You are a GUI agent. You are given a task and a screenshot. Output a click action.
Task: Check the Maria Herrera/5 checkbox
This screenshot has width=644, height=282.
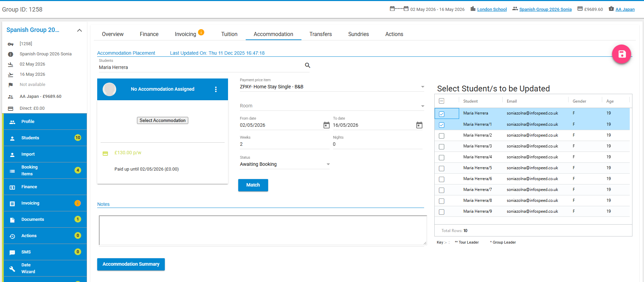point(441,168)
